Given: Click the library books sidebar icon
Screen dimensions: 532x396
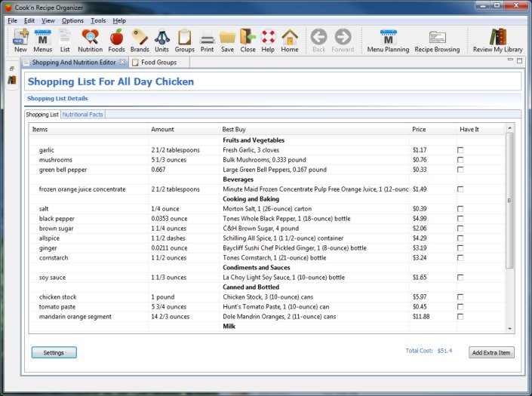Looking at the screenshot, I should coord(12,80).
